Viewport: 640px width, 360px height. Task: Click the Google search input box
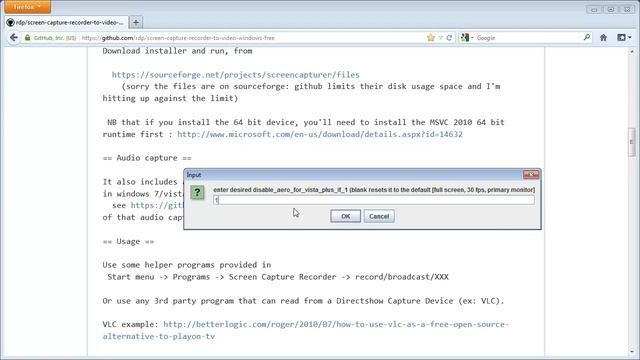tap(529, 38)
